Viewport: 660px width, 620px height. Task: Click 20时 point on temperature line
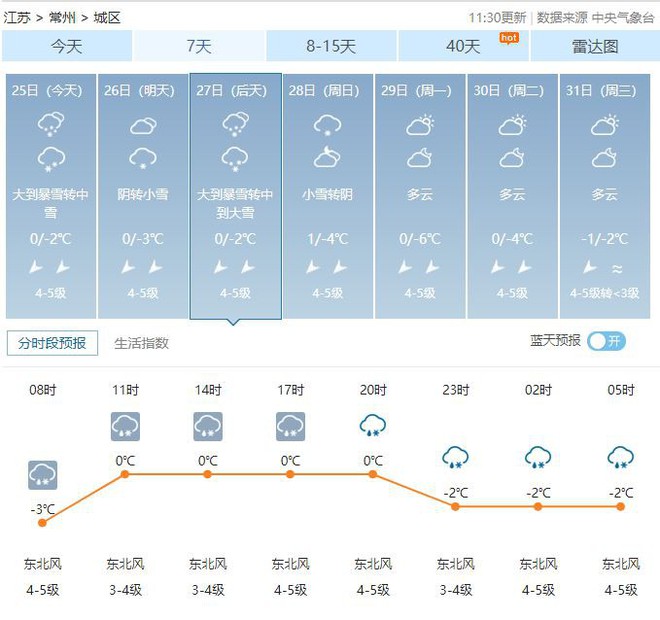pyautogui.click(x=373, y=474)
